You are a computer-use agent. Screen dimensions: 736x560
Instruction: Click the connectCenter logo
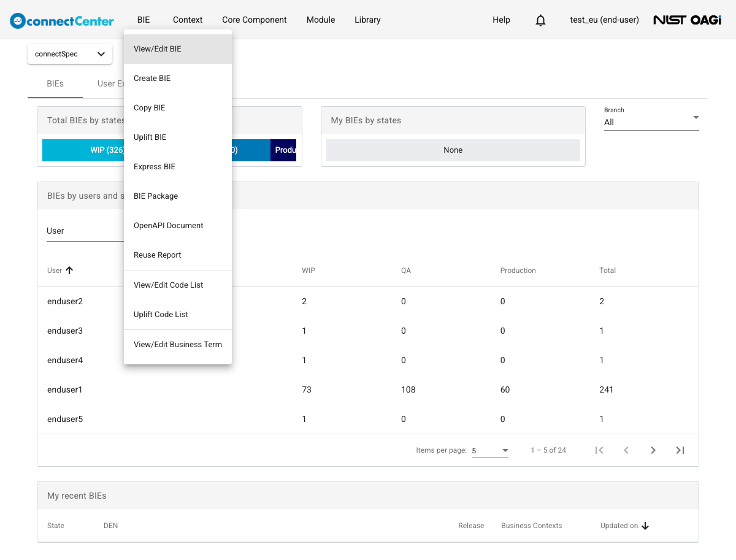(62, 21)
